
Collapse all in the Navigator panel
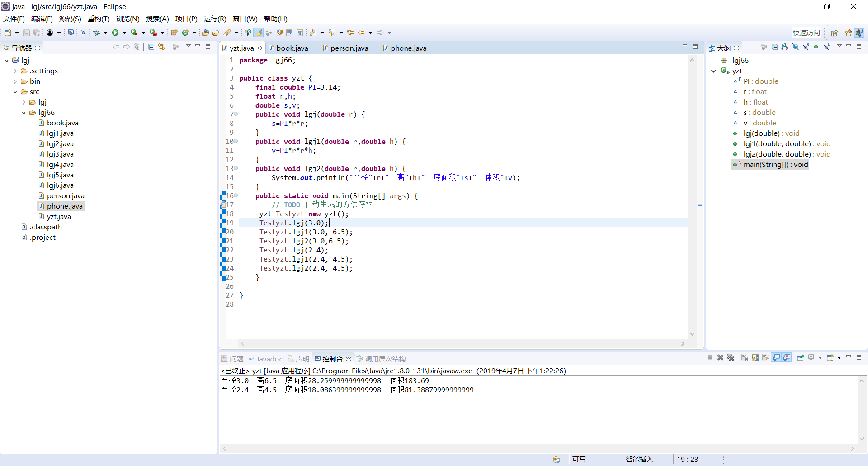coord(151,47)
